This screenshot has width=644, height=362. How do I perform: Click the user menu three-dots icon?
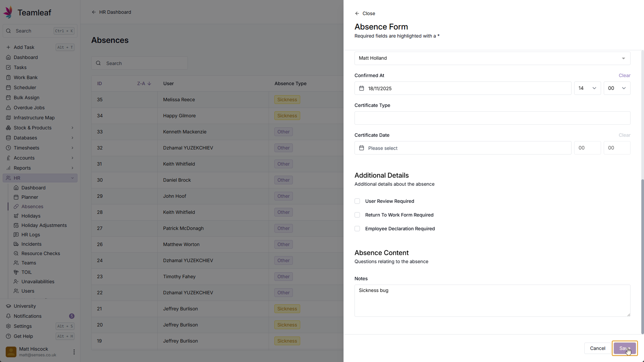(x=74, y=352)
